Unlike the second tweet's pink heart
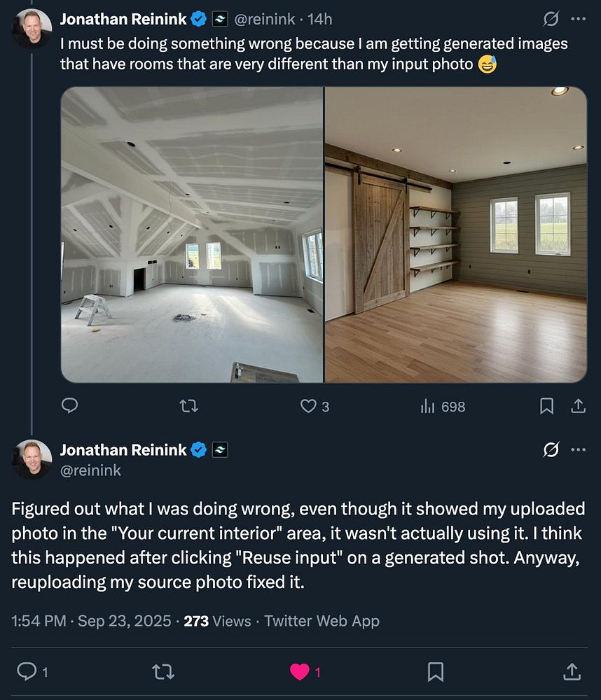601x700 pixels. [300, 672]
